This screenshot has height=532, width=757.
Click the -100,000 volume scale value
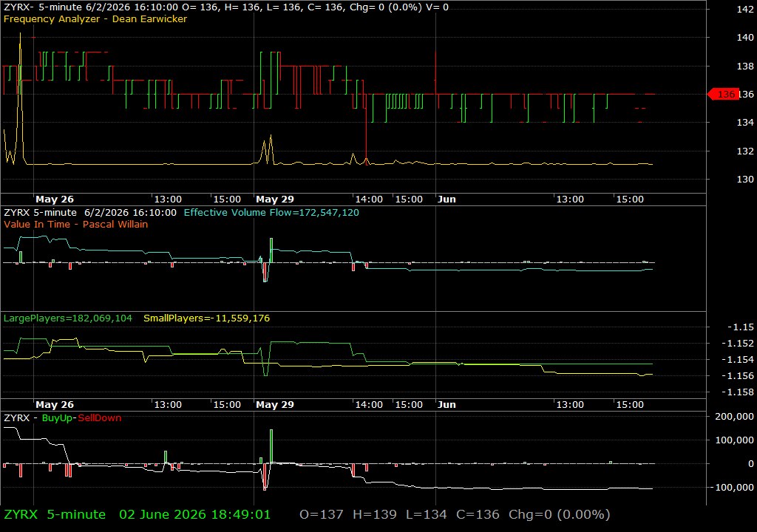731,488
